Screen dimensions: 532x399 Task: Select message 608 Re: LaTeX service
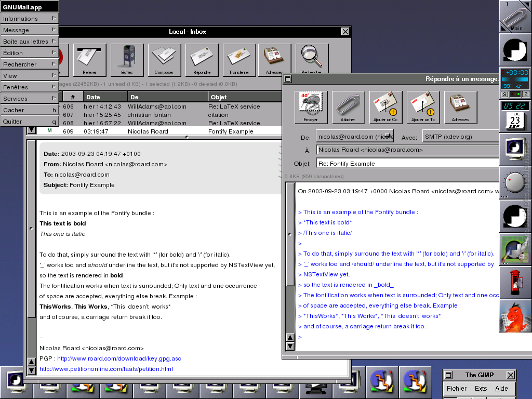159,123
